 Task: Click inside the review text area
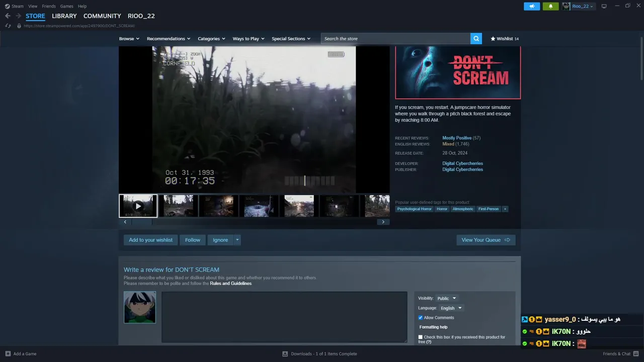(284, 317)
